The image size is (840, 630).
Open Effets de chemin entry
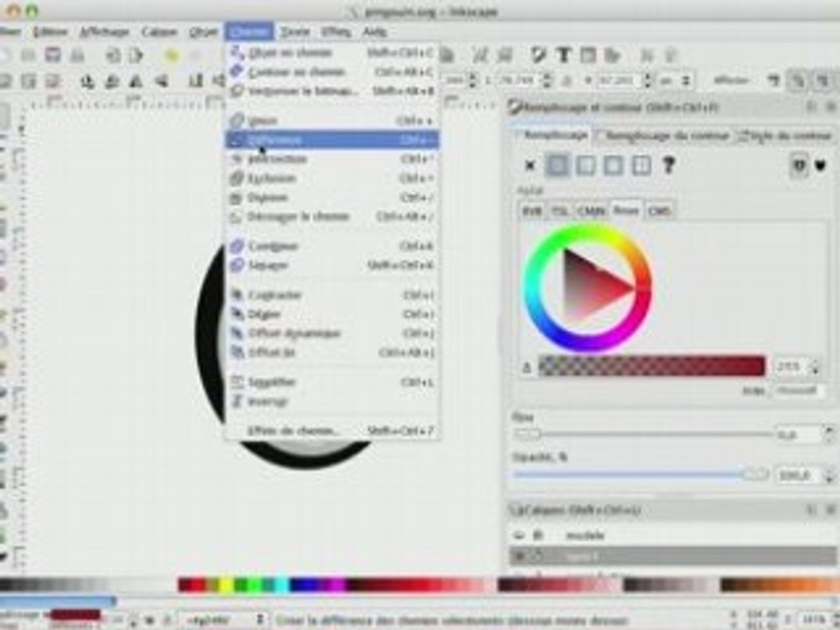click(332, 430)
